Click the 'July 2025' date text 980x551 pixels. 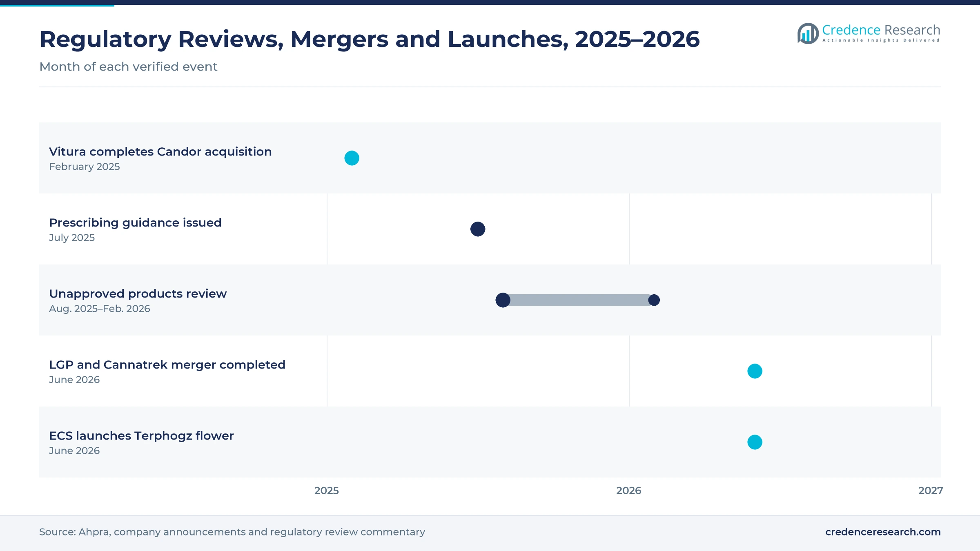(71, 238)
